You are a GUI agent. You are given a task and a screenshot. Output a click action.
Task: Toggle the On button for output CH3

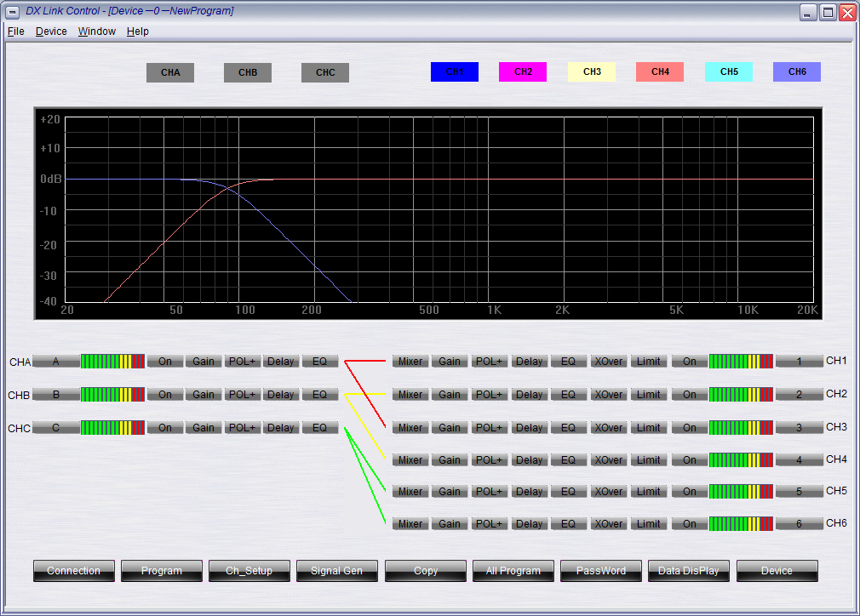click(689, 428)
